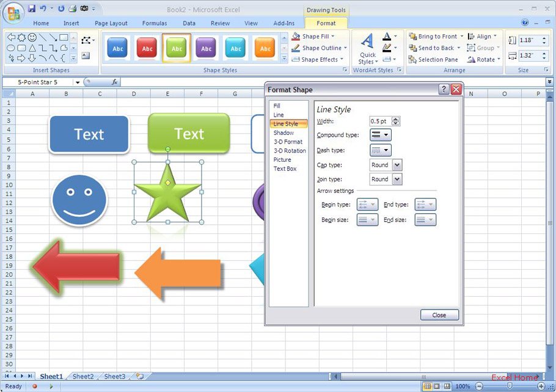
Task: Switch to the Page Layout ribbon tab
Action: click(111, 23)
